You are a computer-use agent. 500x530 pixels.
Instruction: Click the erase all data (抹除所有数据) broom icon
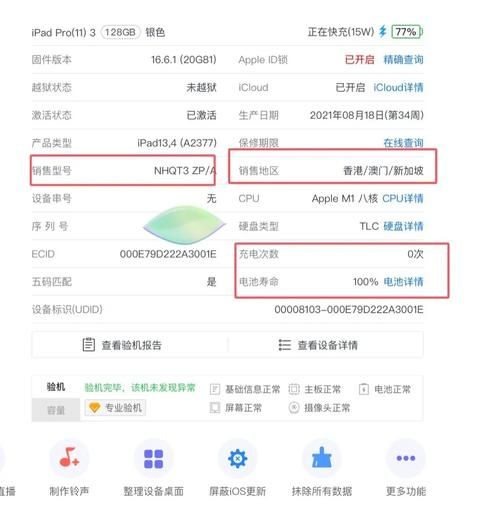[x=322, y=458]
